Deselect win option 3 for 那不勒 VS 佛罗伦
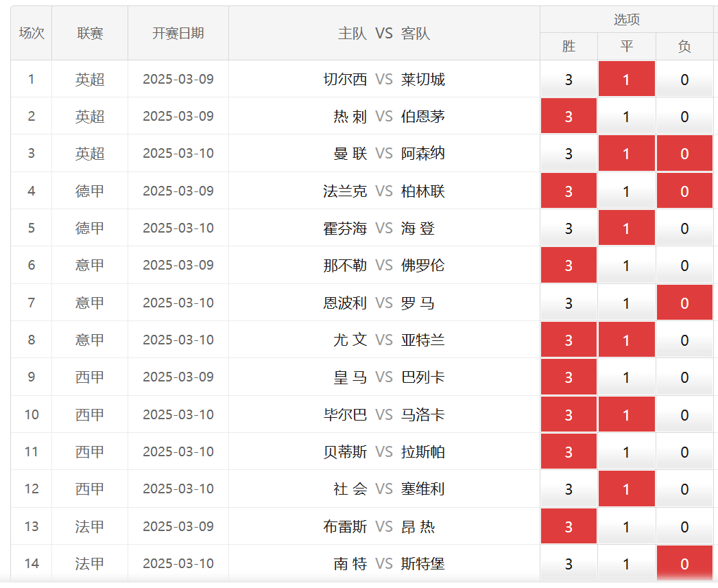 [x=569, y=265]
